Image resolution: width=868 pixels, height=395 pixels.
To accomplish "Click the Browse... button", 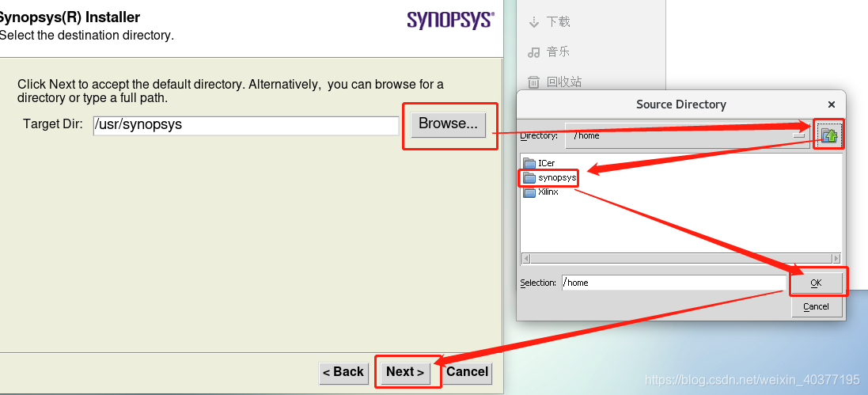I will tap(449, 124).
